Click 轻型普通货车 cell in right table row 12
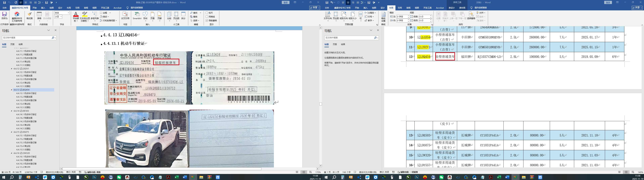 445,57
